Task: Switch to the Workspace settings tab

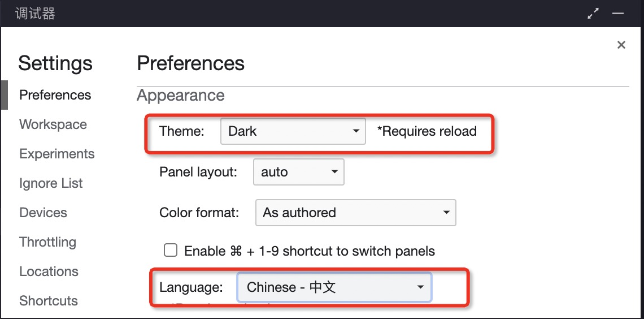Action: click(x=53, y=124)
